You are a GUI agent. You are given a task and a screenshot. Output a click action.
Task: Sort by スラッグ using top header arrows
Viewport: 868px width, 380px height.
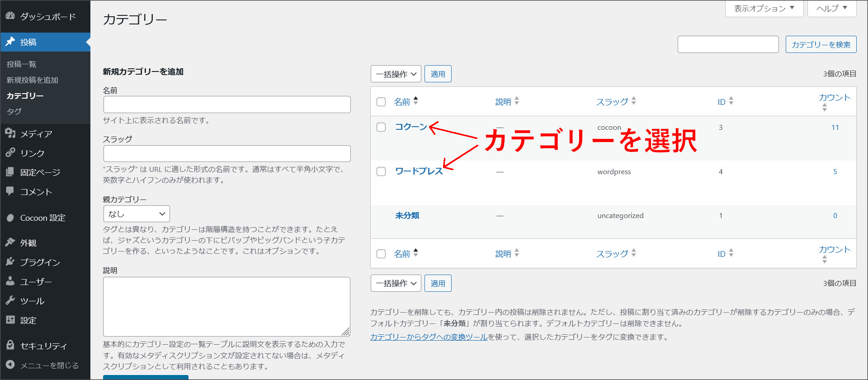point(634,101)
